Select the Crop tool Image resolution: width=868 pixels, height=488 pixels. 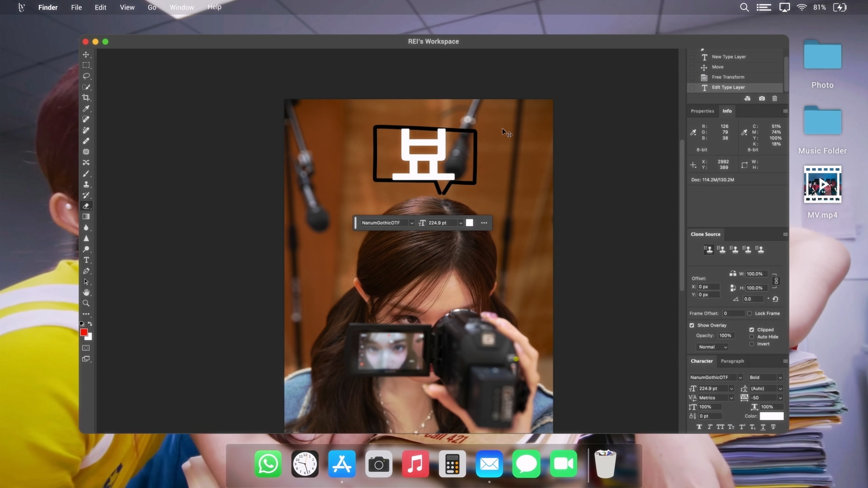86,98
